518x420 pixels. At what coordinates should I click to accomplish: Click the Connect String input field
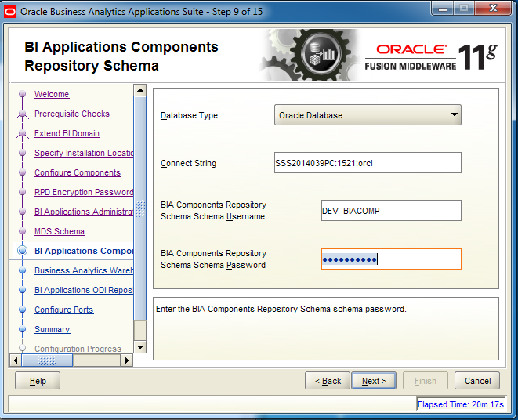coord(368,162)
